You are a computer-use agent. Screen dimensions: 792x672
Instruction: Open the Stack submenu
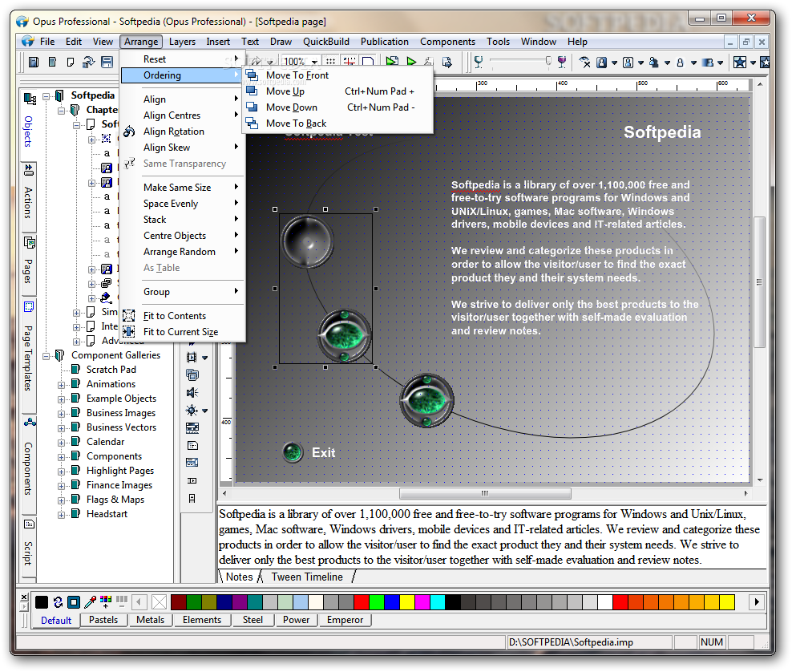pyautogui.click(x=182, y=220)
